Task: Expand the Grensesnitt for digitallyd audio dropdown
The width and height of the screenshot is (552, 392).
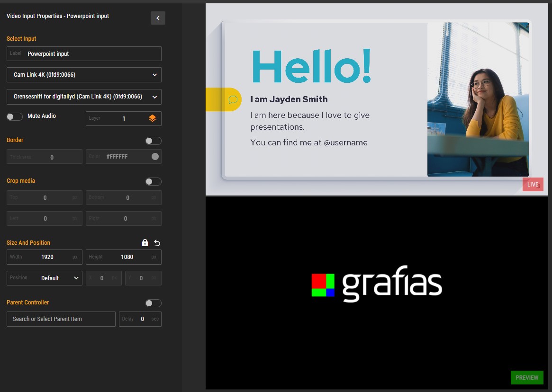Action: tap(84, 97)
